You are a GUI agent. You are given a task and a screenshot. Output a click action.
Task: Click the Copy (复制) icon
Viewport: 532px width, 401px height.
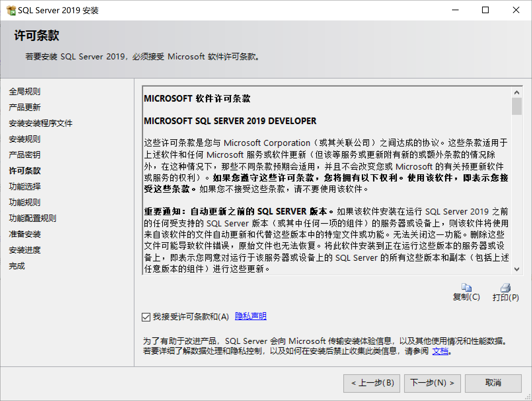pyautogui.click(x=466, y=288)
